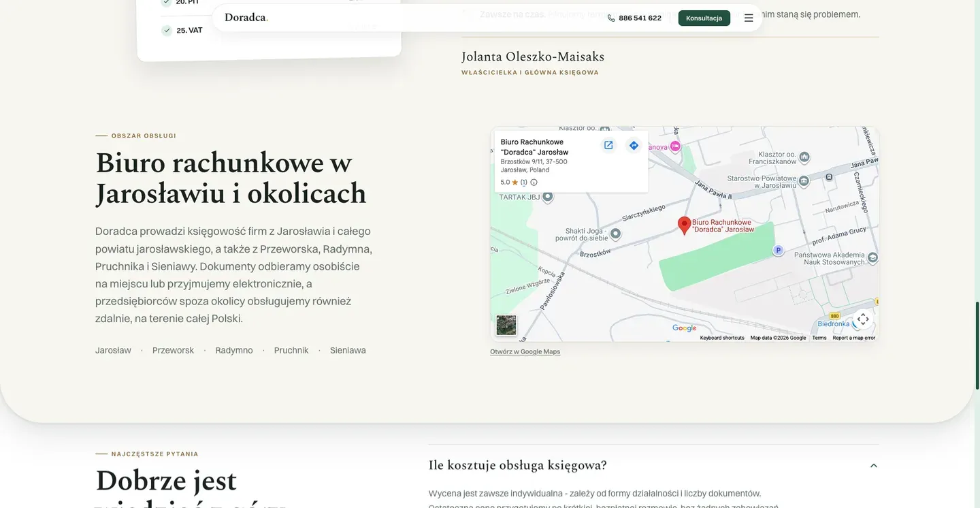
Task: Click TARTAK JBJ map marker
Action: (548, 197)
